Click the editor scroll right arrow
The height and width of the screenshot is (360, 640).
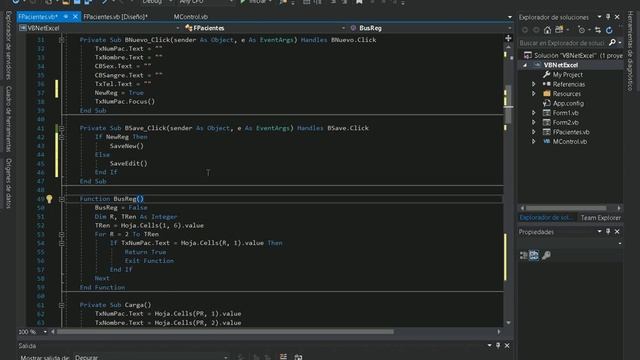[x=499, y=332]
